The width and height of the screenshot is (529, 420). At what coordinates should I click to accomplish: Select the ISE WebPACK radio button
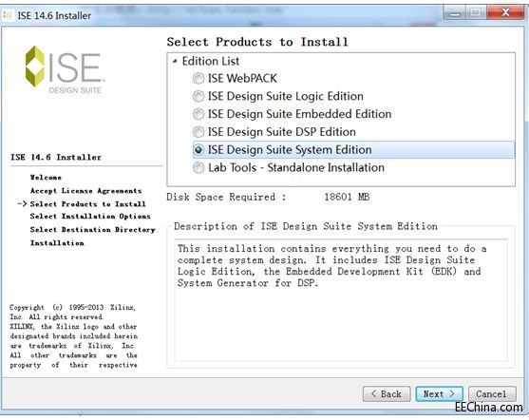coord(198,78)
